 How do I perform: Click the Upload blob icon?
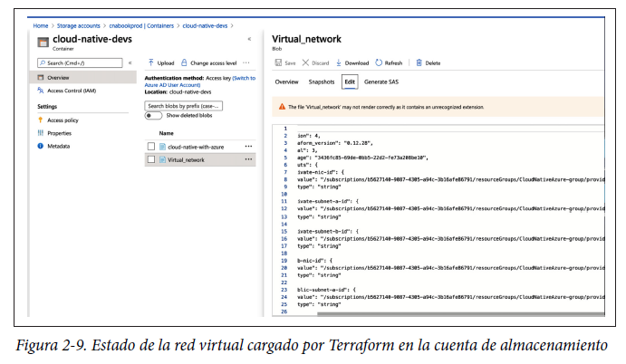point(149,63)
